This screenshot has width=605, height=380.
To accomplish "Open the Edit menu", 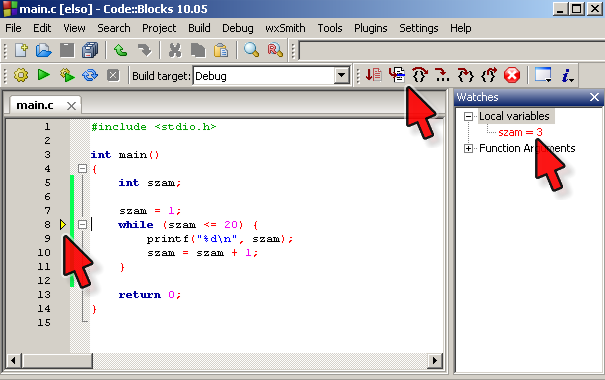I will [x=42, y=28].
